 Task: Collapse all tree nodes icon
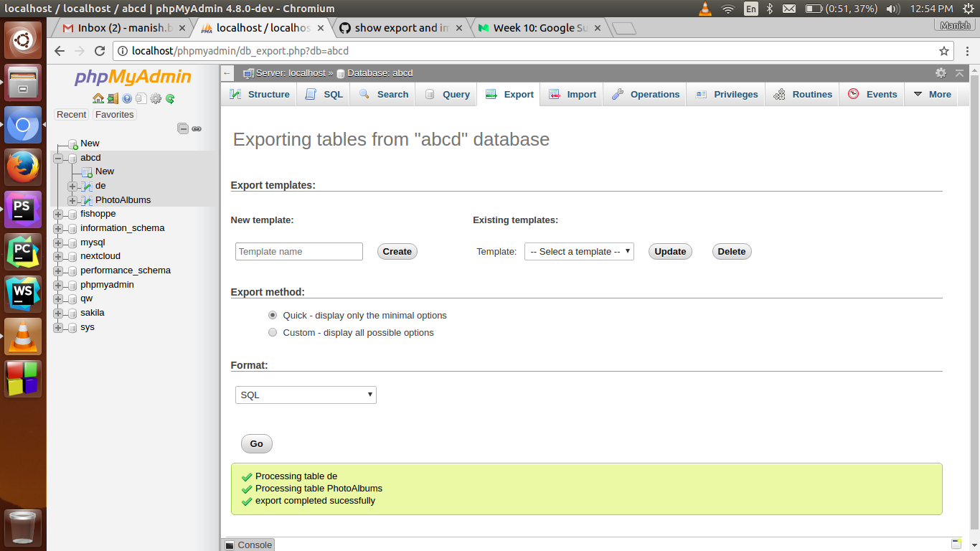(183, 128)
